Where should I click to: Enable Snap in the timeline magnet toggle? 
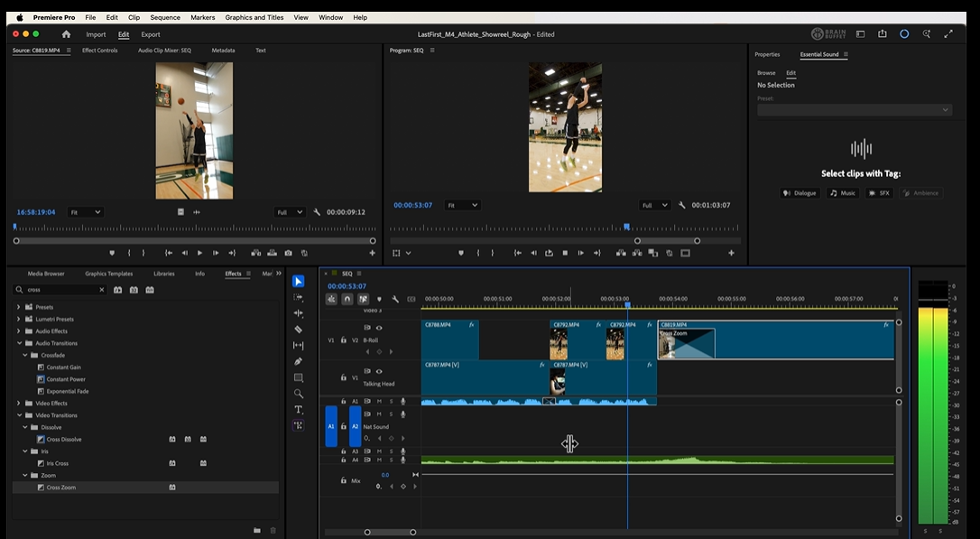tap(347, 299)
